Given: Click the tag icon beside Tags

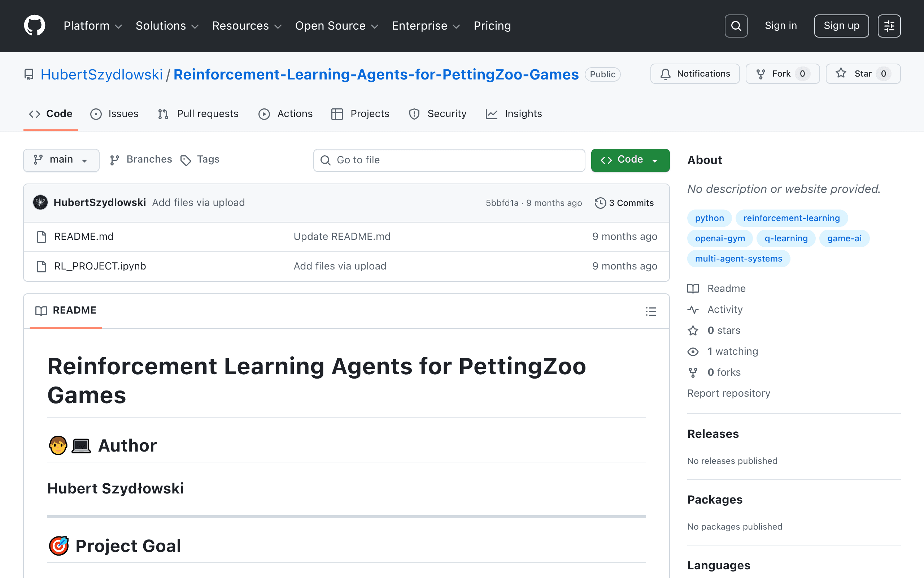Looking at the screenshot, I should pyautogui.click(x=186, y=160).
